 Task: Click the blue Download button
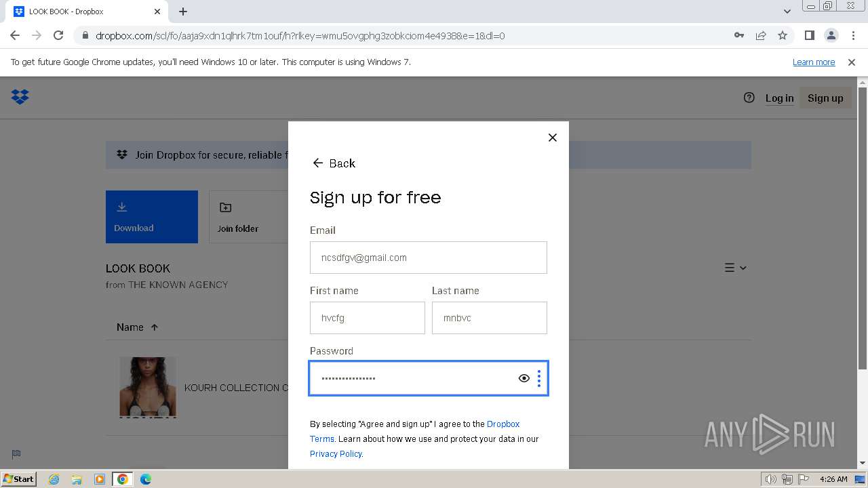pyautogui.click(x=152, y=217)
